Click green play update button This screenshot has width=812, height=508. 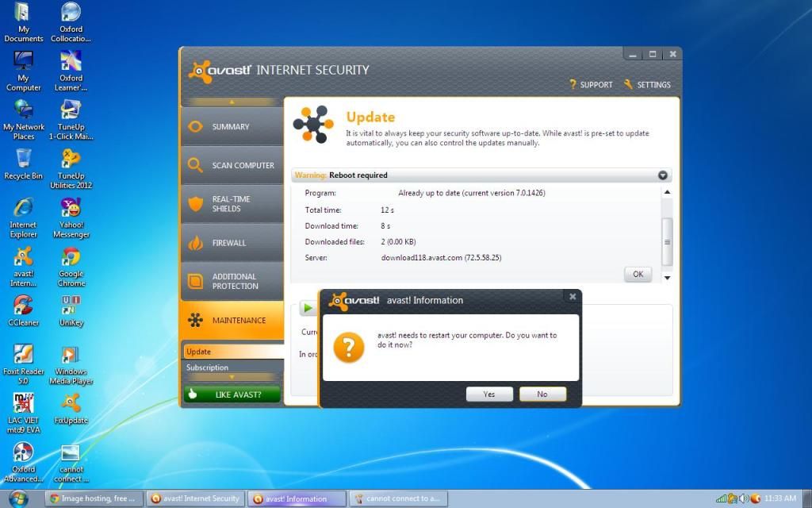308,309
